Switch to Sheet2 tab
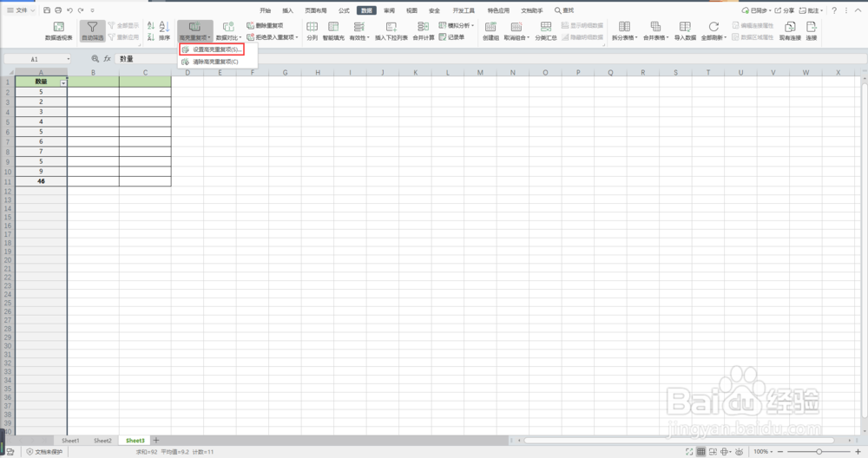Image resolution: width=868 pixels, height=458 pixels. coord(102,441)
